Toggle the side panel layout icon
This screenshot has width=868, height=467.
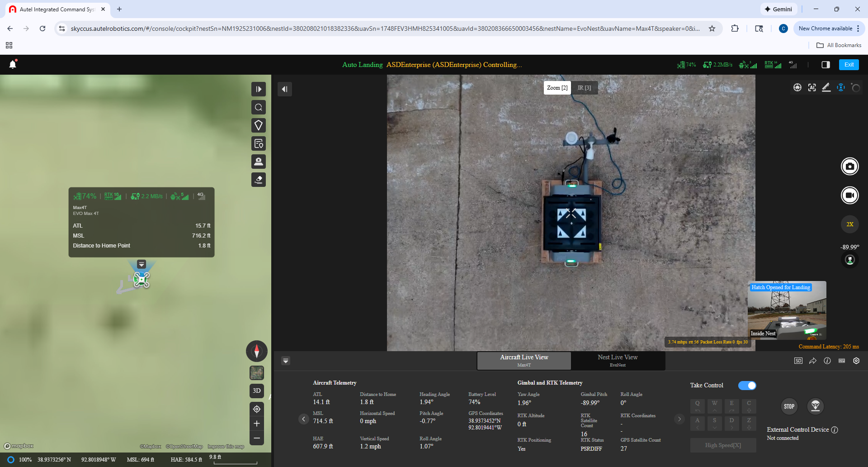[x=826, y=65]
